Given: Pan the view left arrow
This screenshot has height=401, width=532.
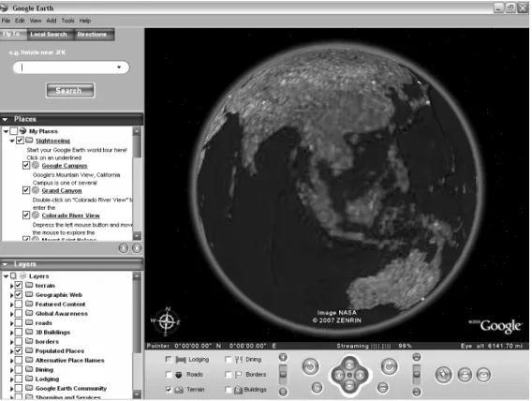Looking at the screenshot, I should (339, 375).
